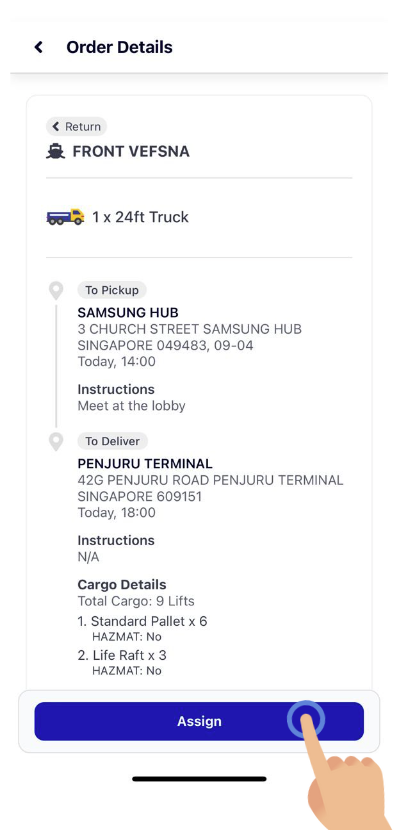Tap the 1 x 24ft Truck text
Image resolution: width=397 pixels, height=830 pixels.
coord(140,217)
